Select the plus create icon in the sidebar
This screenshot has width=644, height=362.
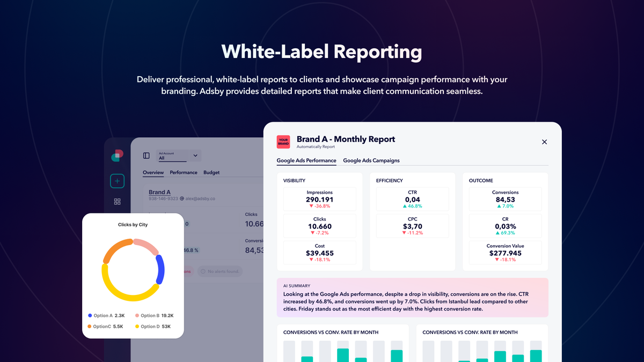[x=117, y=181]
